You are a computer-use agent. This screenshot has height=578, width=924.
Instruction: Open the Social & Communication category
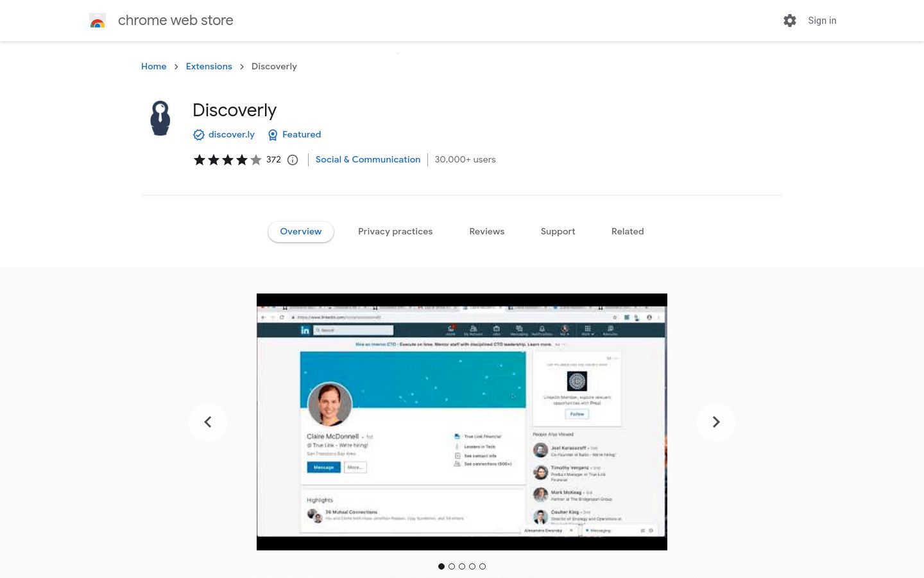coord(368,159)
